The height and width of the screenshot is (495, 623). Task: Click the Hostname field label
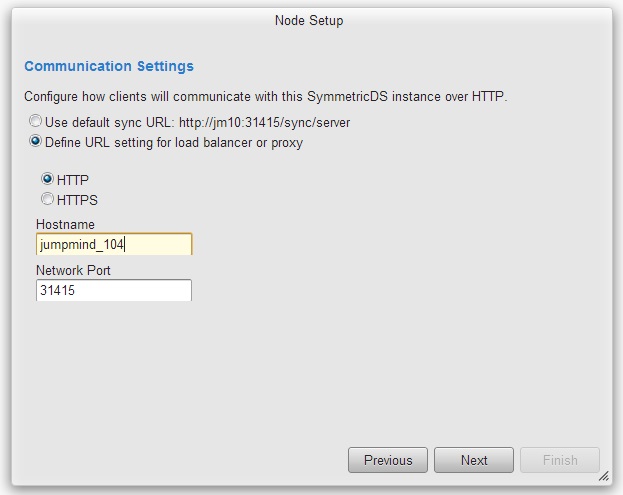(65, 224)
